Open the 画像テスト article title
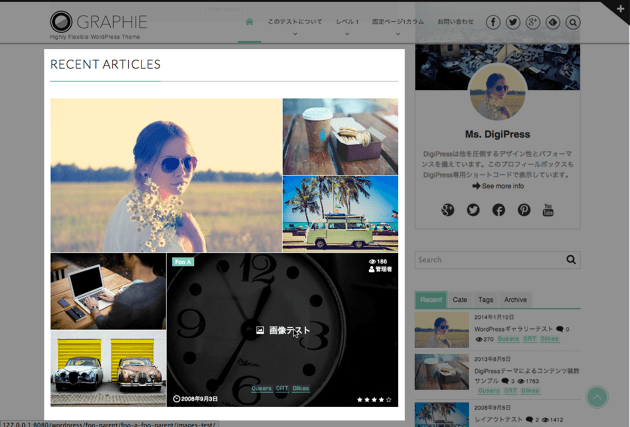 [289, 330]
